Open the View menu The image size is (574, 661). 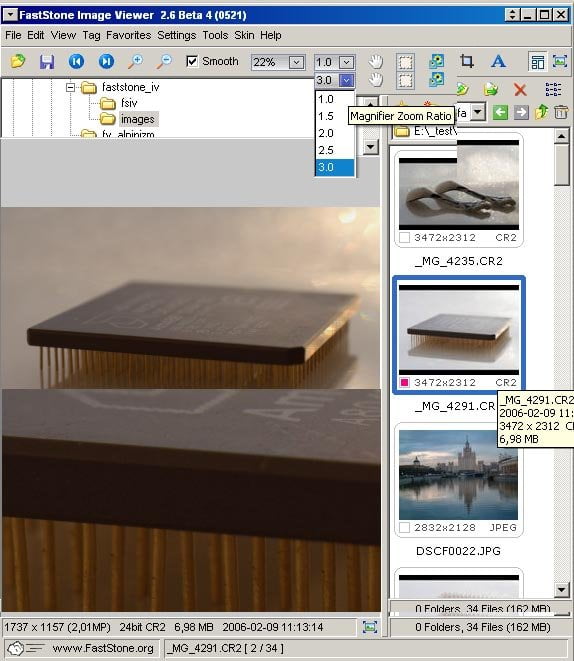63,35
